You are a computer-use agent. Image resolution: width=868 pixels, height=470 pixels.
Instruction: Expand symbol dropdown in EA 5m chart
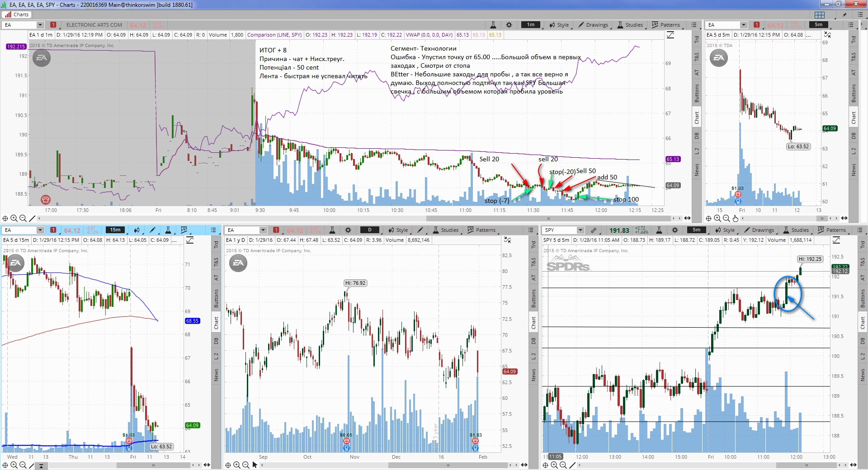[744, 25]
